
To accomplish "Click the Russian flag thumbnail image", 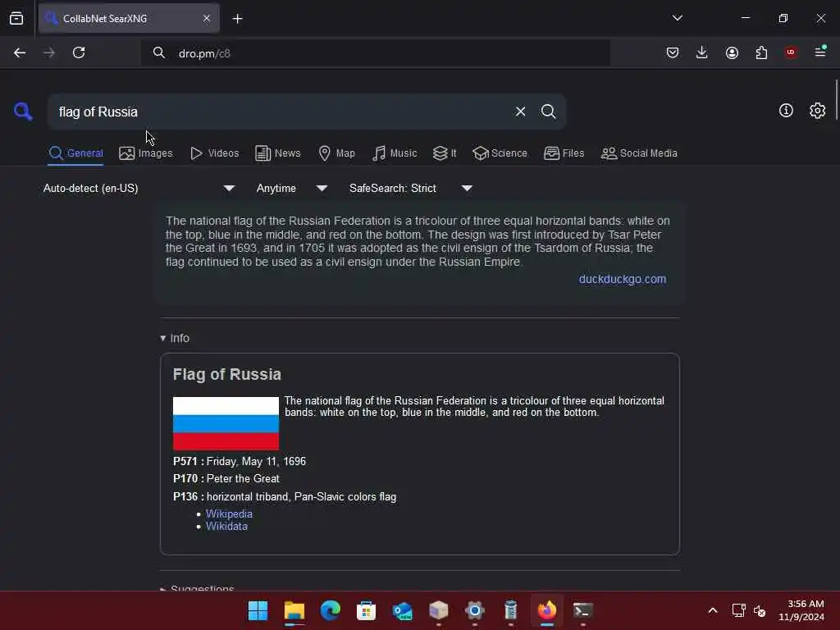I will [x=226, y=423].
